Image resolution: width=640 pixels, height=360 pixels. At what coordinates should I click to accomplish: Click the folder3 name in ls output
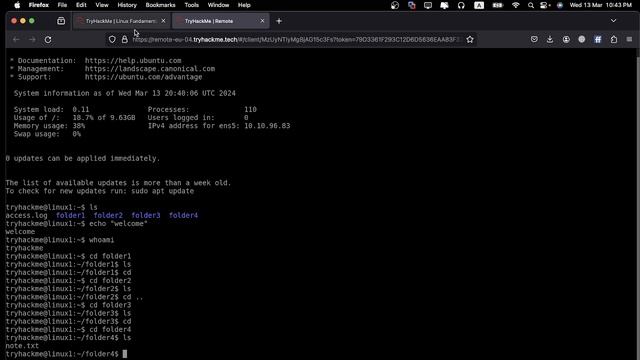coord(146,216)
